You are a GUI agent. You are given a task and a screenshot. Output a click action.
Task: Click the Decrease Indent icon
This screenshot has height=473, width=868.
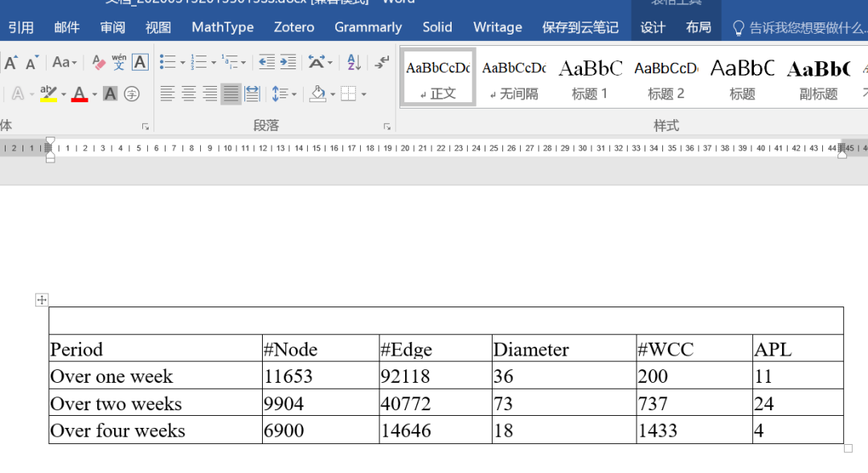[x=267, y=62]
